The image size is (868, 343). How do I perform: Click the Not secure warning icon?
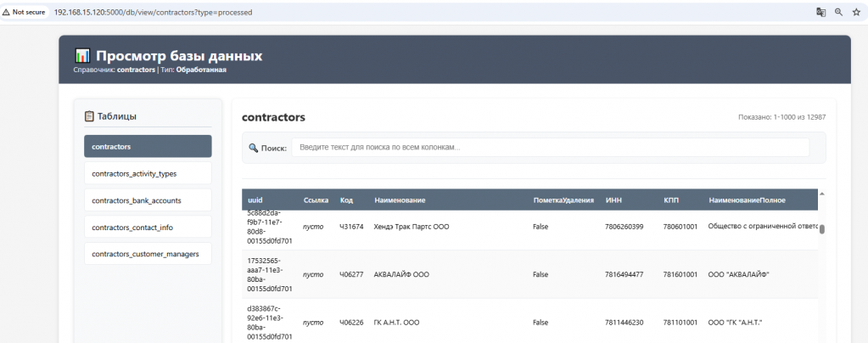pos(7,13)
